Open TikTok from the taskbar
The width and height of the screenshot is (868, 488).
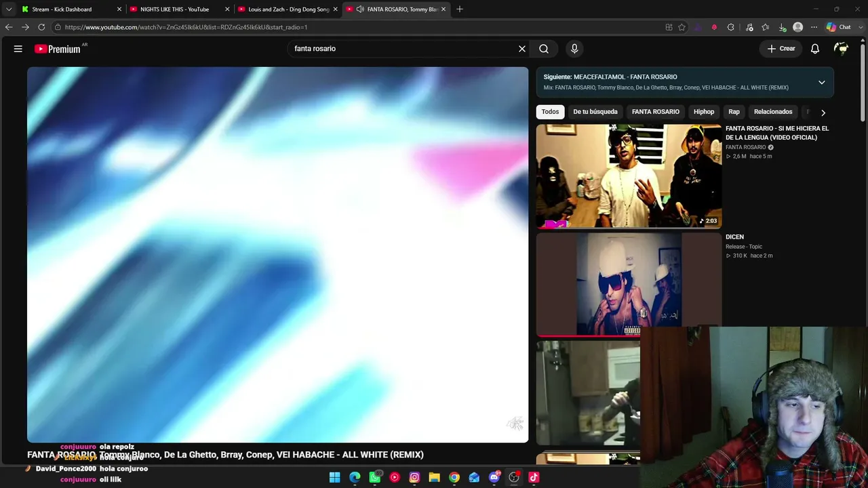tap(534, 477)
